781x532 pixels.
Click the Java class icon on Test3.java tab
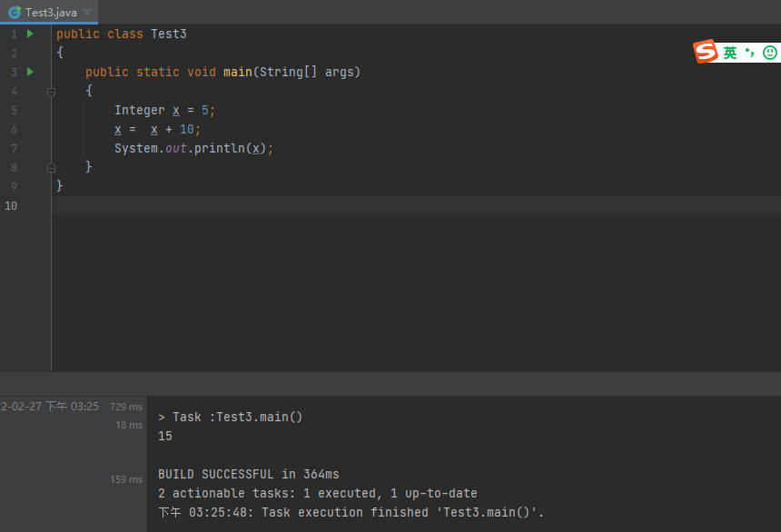click(x=15, y=12)
